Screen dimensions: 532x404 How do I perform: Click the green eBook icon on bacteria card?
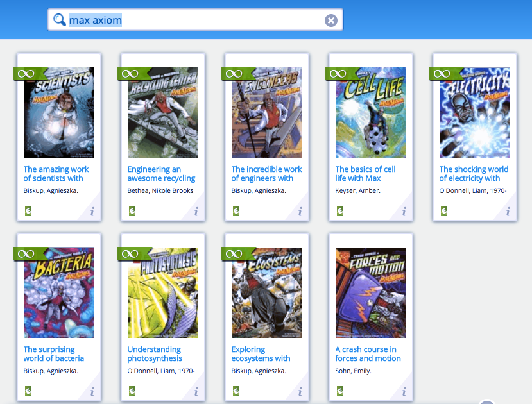tap(28, 391)
